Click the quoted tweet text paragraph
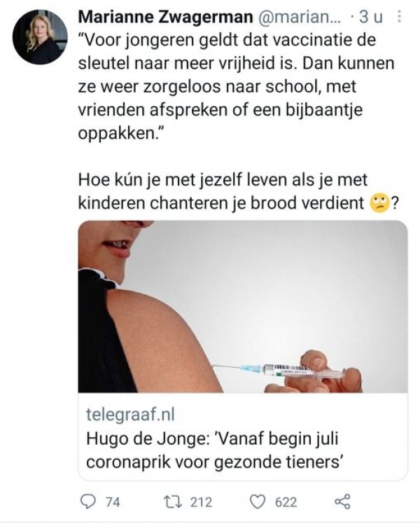 pos(236,86)
